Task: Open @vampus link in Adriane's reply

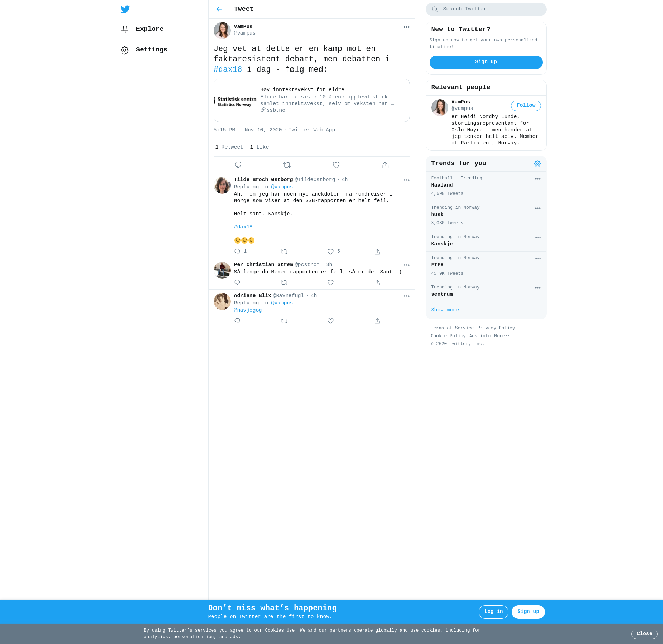Action: pos(282,303)
